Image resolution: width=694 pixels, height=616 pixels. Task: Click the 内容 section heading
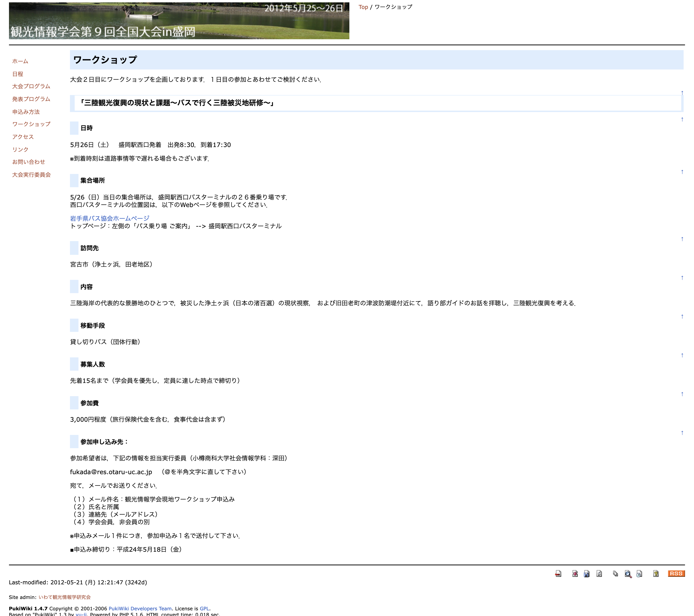coord(86,286)
